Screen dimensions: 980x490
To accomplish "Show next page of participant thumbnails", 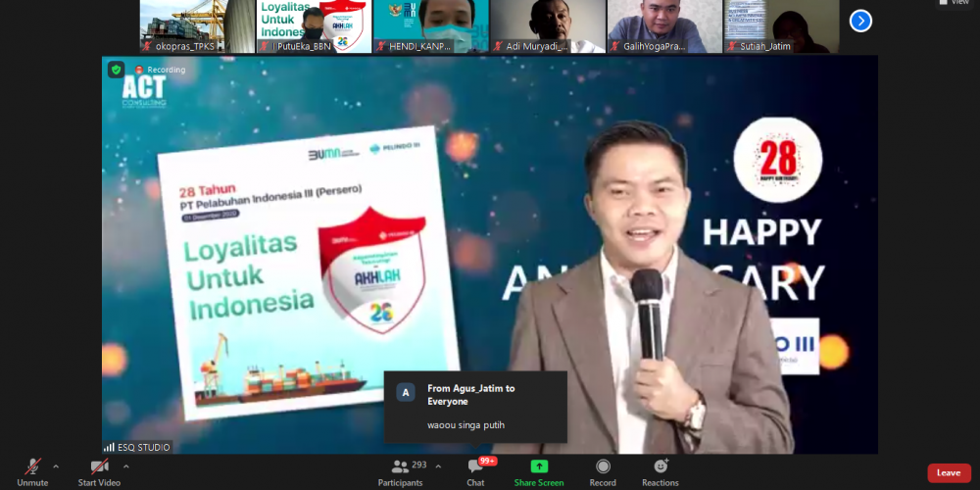I will [860, 21].
